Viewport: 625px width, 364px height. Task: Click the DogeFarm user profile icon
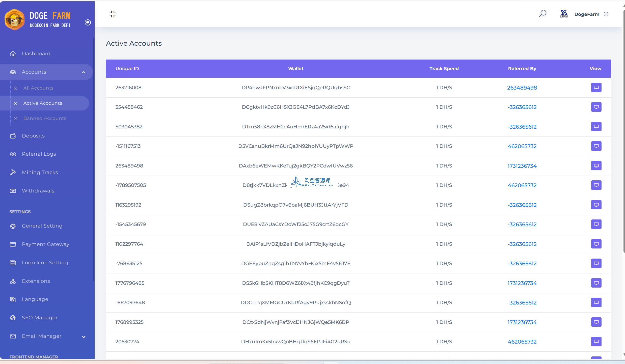coord(563,14)
